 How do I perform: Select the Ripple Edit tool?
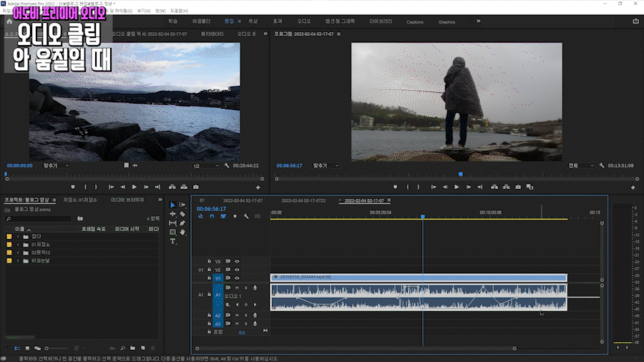click(172, 214)
